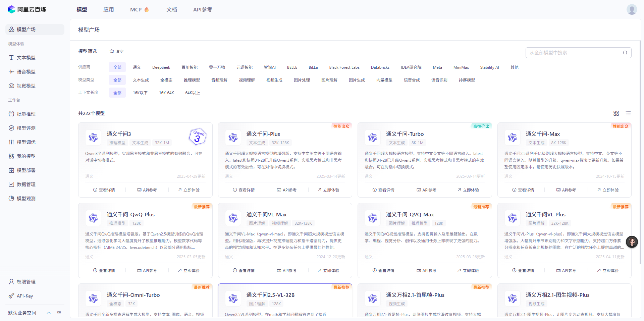Filter supplier by DeepSeek
Image resolution: width=644 pixels, height=321 pixels.
click(x=161, y=67)
